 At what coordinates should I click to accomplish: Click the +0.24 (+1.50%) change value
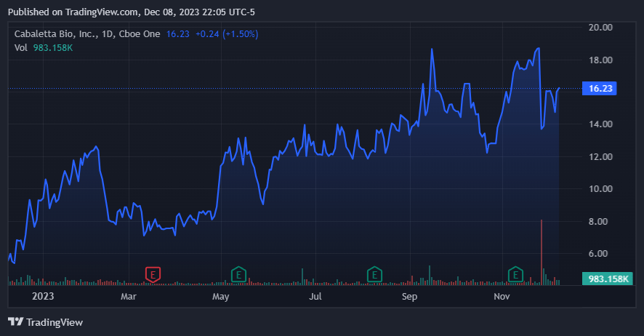[227, 34]
